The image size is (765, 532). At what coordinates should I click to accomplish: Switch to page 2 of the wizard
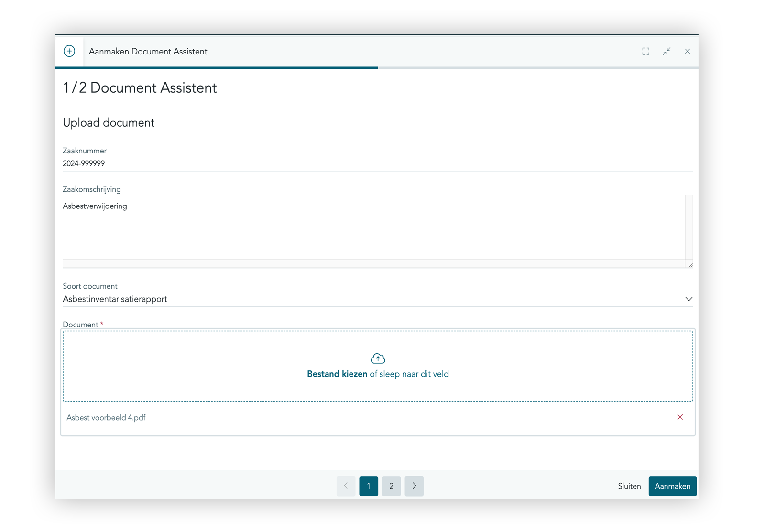click(x=391, y=486)
